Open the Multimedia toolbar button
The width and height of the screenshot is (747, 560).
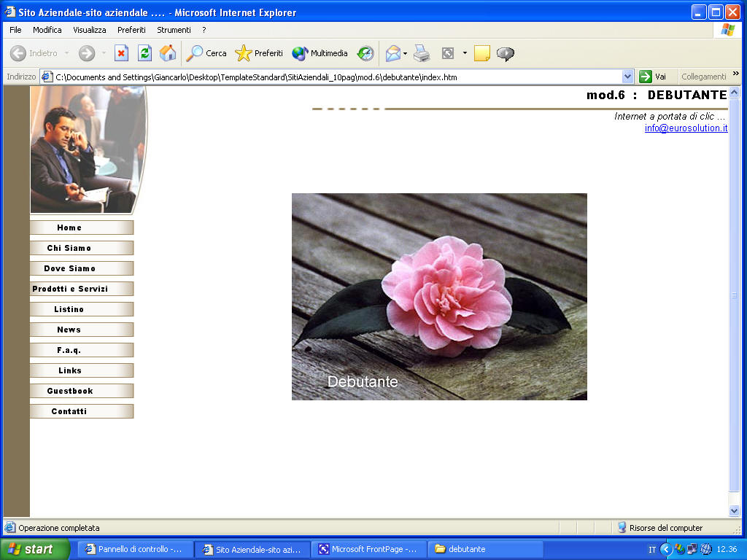point(320,53)
